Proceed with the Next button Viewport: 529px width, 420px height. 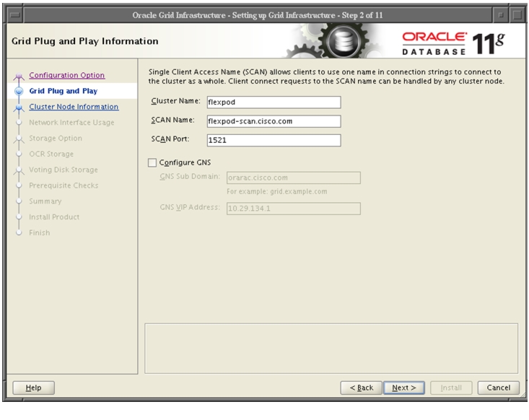click(x=404, y=388)
